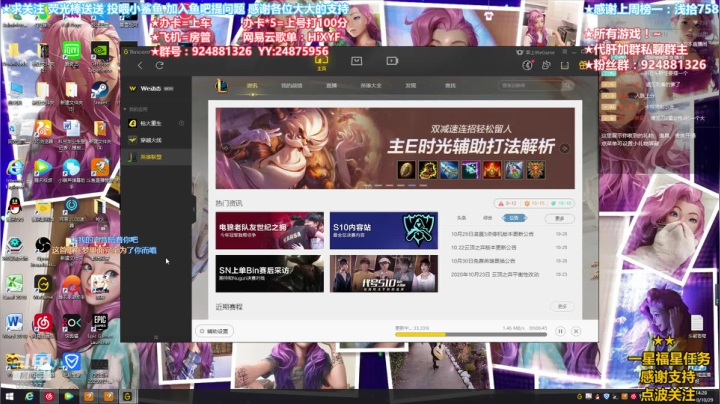This screenshot has width=720, height=404.
Task: Click 更多 button beside 近期赛程
Action: point(562,306)
